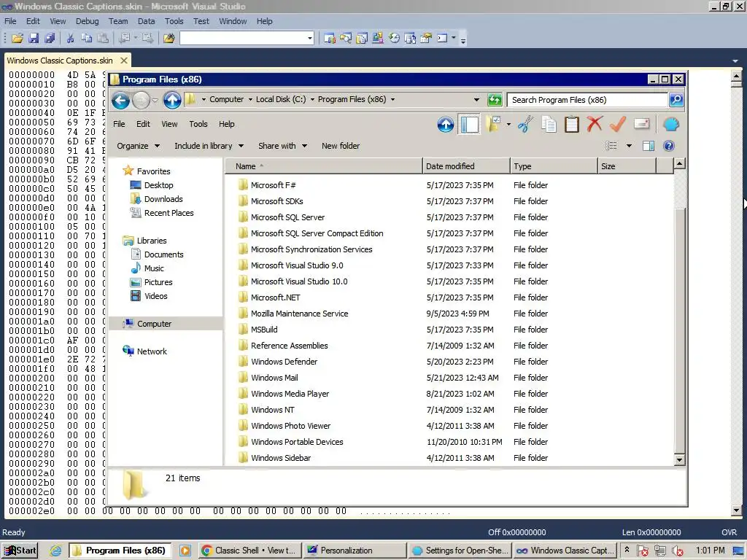
Task: Click the Change your view icon
Action: tap(611, 146)
